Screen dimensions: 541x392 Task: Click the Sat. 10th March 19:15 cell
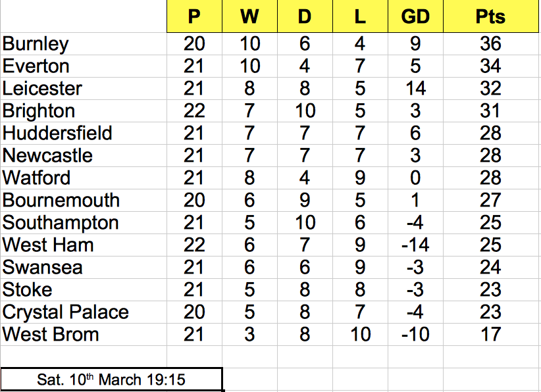[x=111, y=380]
